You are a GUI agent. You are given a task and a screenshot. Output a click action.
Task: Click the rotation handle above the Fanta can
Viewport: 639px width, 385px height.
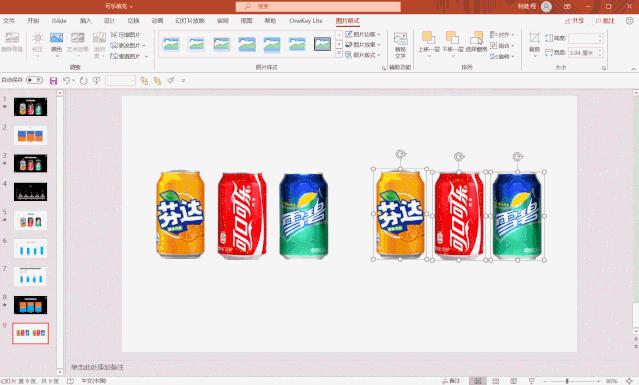[x=401, y=154]
